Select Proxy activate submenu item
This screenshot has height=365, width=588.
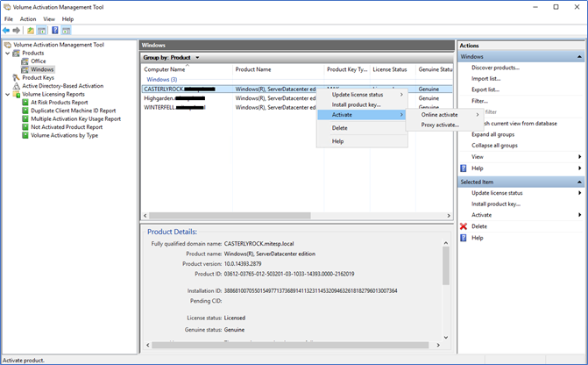pos(444,125)
